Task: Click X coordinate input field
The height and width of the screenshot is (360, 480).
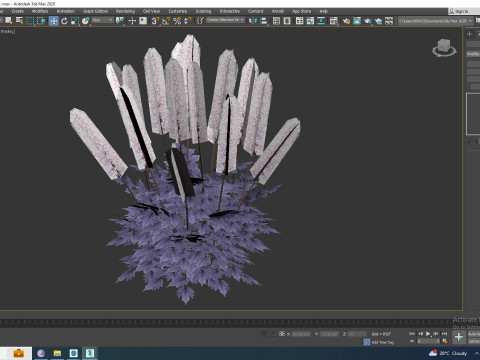Action: [301, 334]
